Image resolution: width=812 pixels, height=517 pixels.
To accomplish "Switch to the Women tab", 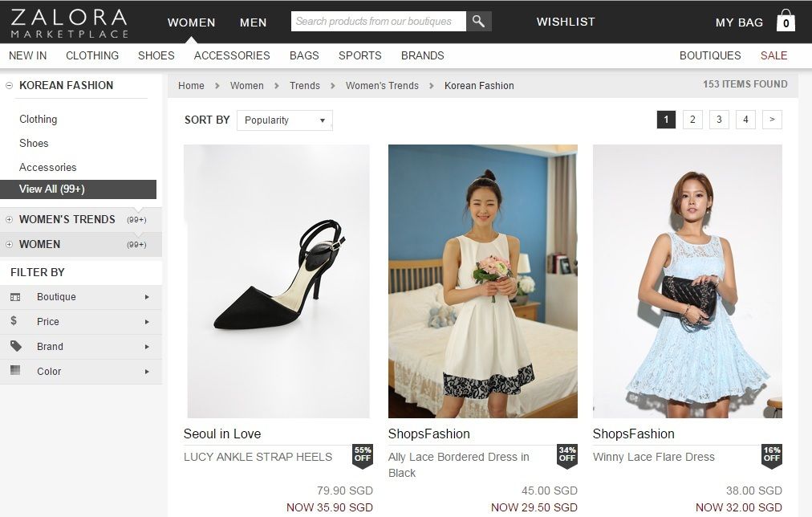I will 191,22.
